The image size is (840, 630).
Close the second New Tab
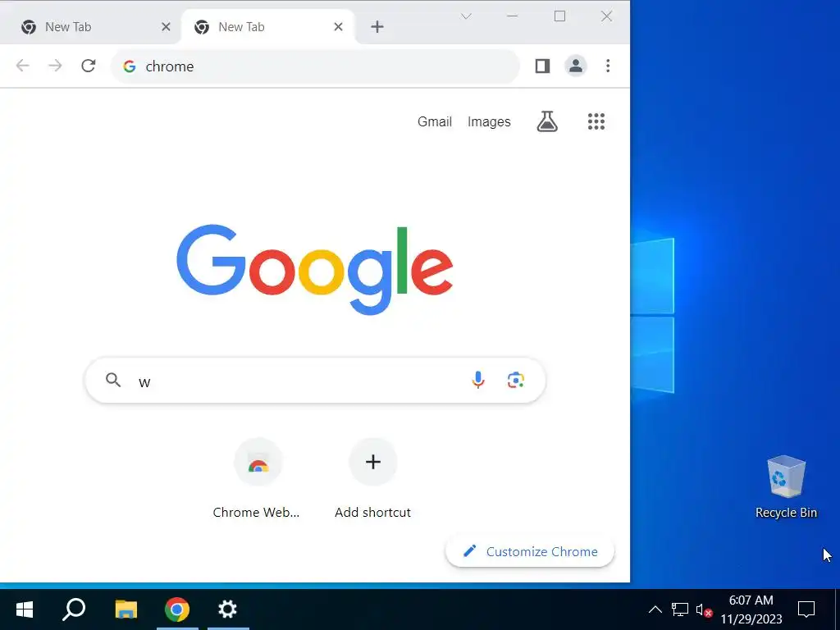tap(338, 27)
